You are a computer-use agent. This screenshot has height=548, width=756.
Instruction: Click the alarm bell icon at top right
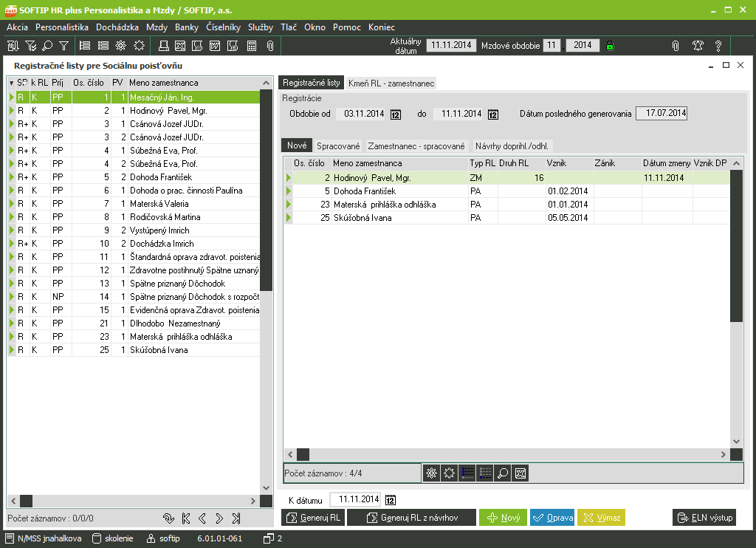point(698,46)
